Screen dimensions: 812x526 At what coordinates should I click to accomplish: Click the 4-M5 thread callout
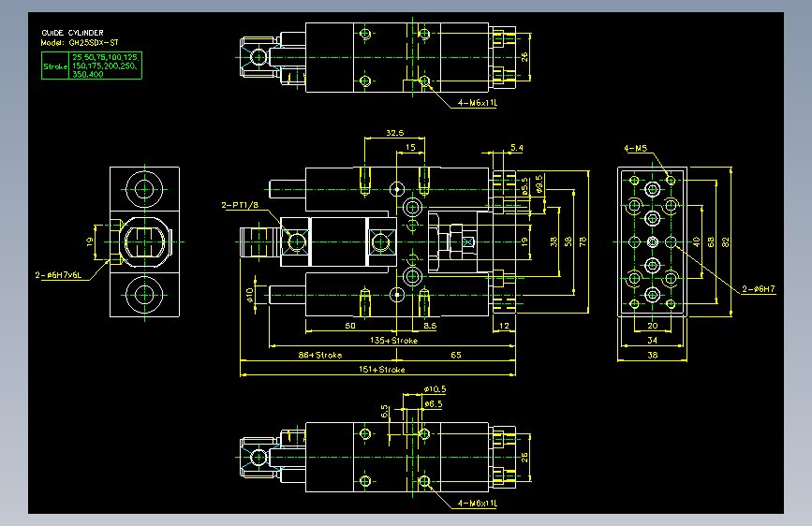tap(635, 148)
